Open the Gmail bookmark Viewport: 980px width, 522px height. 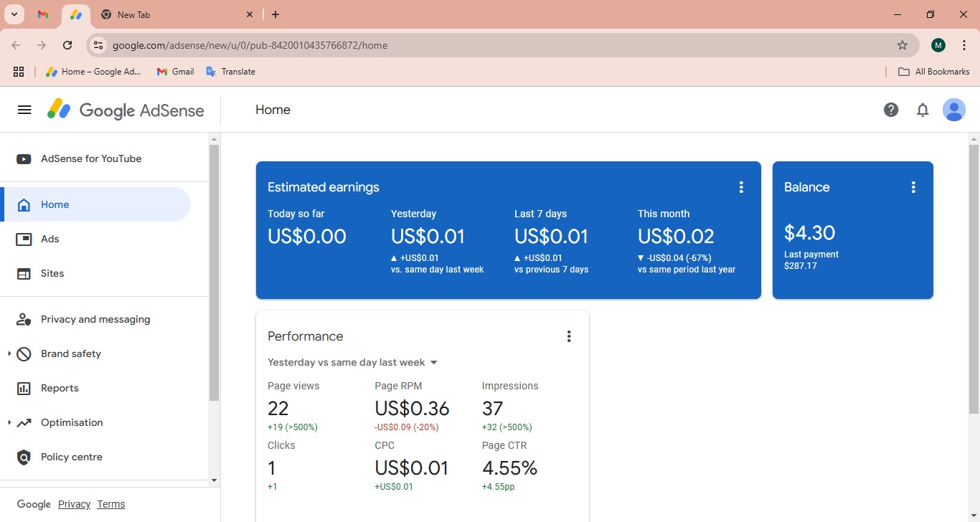coord(176,72)
